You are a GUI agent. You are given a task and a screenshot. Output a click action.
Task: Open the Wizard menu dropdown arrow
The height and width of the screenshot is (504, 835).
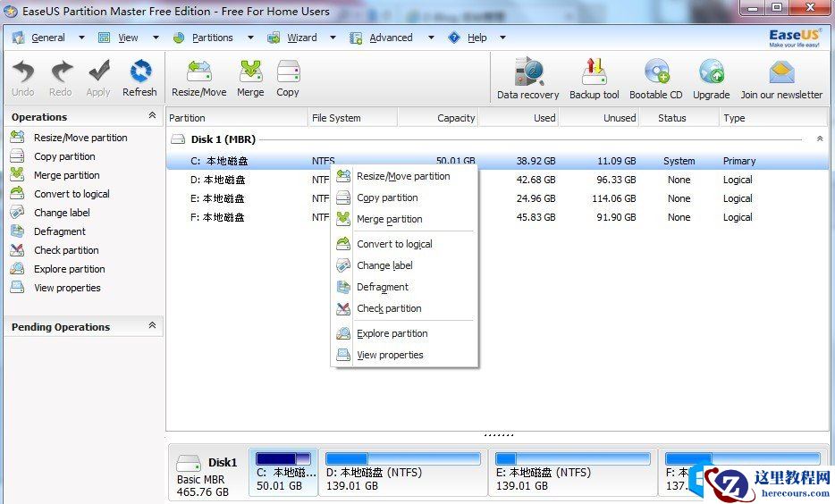click(333, 38)
